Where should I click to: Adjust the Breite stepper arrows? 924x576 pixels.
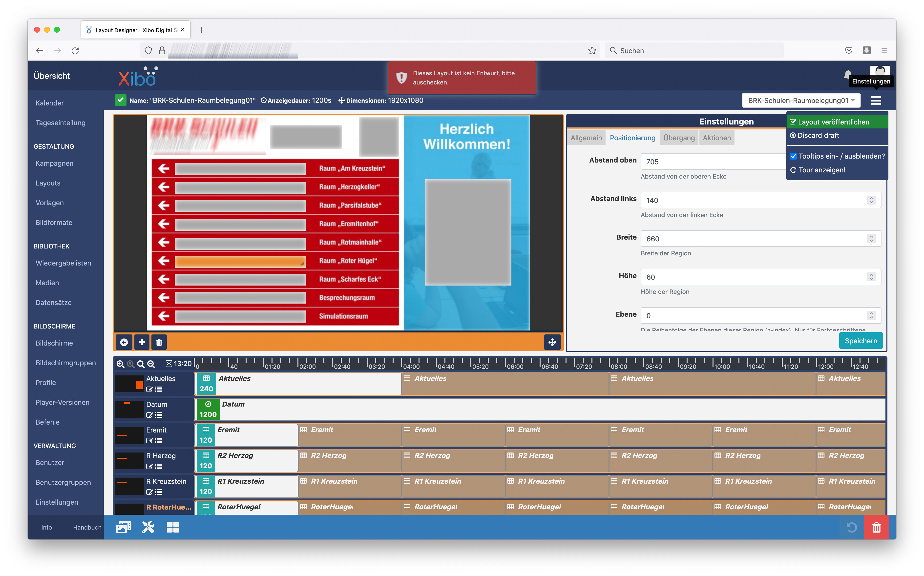pyautogui.click(x=871, y=238)
